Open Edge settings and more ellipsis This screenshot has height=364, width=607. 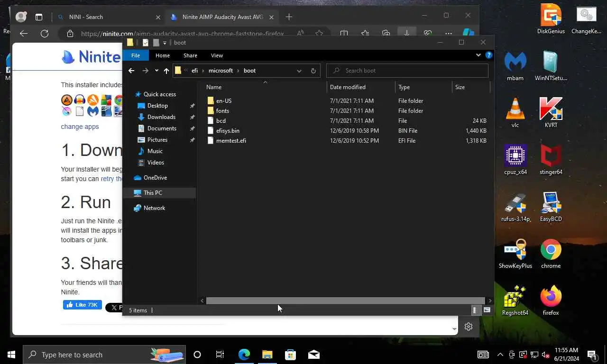coord(449,33)
